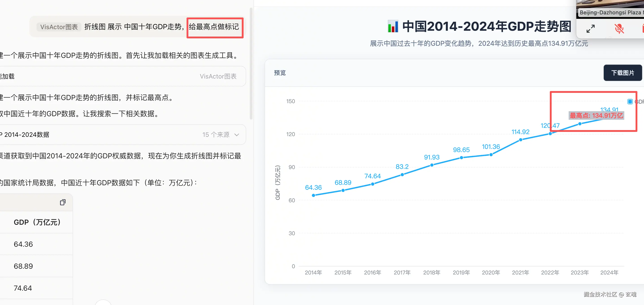
Task: Click the 2018年 data point marker 91.93
Action: coord(432,165)
